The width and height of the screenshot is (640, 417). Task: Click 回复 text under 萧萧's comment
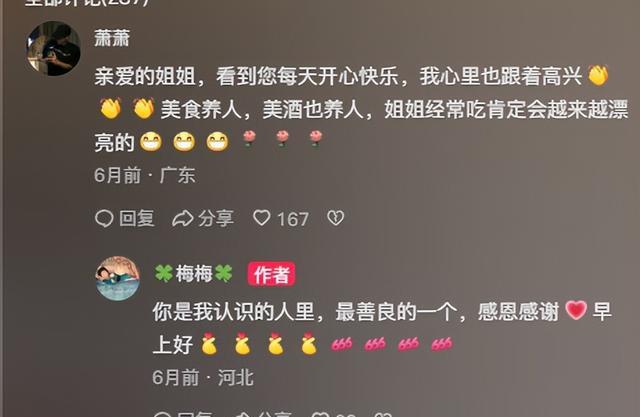[137, 218]
